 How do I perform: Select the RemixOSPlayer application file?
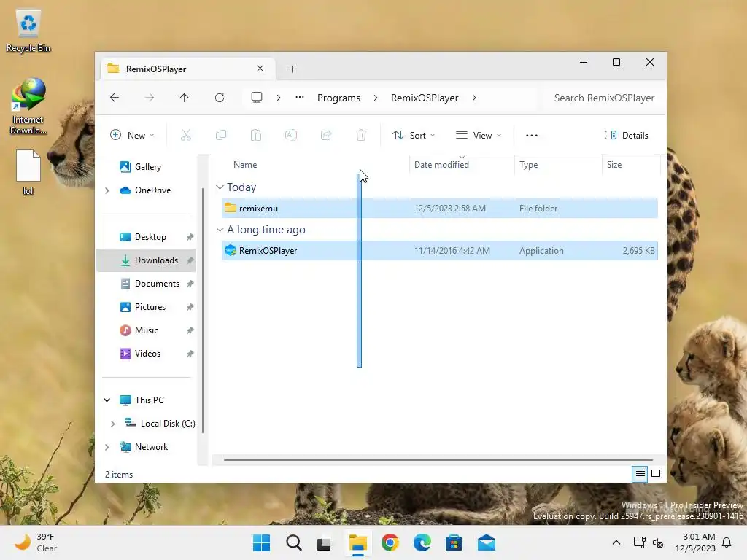tap(440, 251)
